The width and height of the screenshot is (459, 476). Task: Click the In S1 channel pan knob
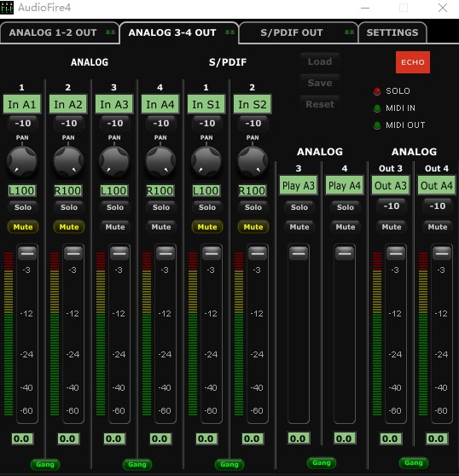pyautogui.click(x=206, y=161)
